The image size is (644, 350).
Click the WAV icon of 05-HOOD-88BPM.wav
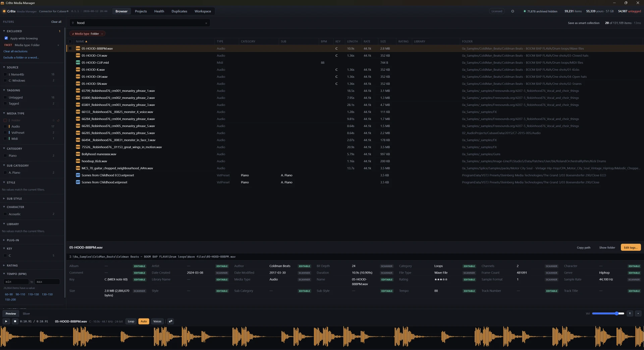tap(78, 49)
